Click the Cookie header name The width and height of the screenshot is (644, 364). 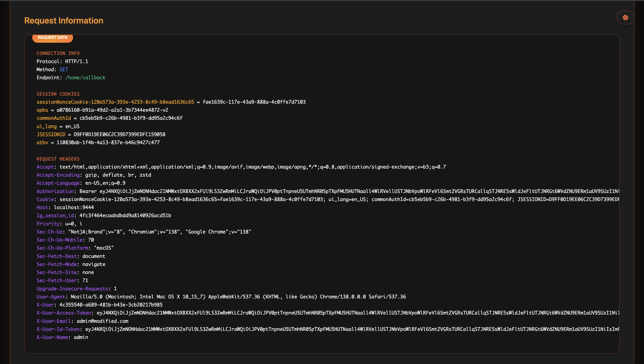click(45, 199)
